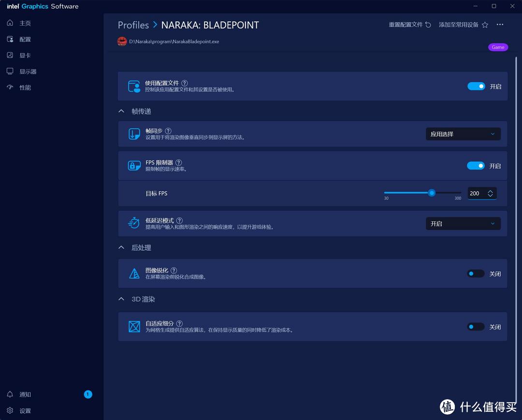
Task: Turn off the 使用配置文件 toggle
Action: tap(476, 86)
